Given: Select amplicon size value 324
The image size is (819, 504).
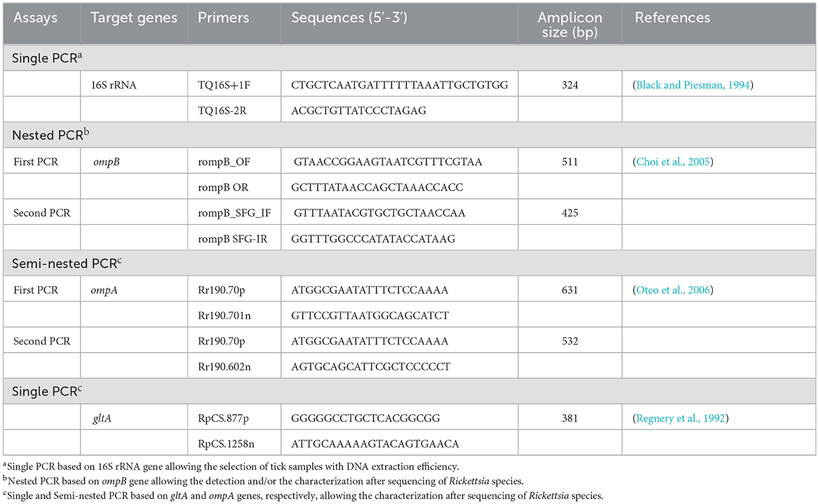Looking at the screenshot, I should [x=571, y=85].
